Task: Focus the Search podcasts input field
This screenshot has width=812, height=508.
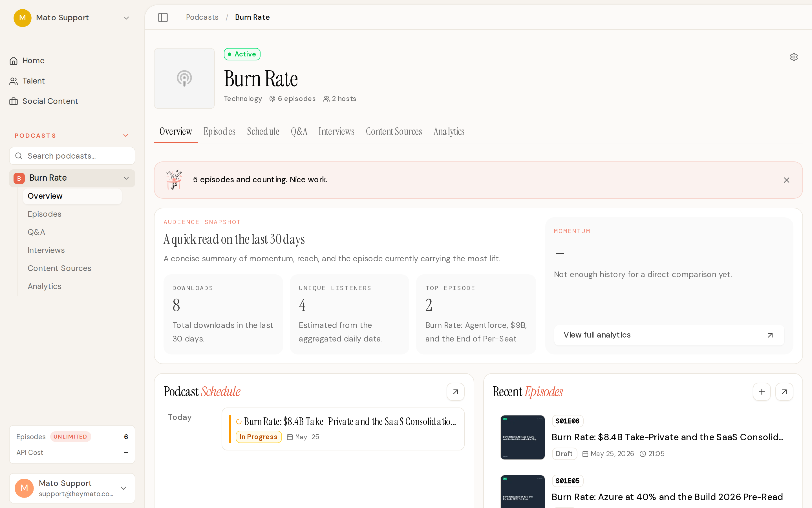Action: click(72, 156)
